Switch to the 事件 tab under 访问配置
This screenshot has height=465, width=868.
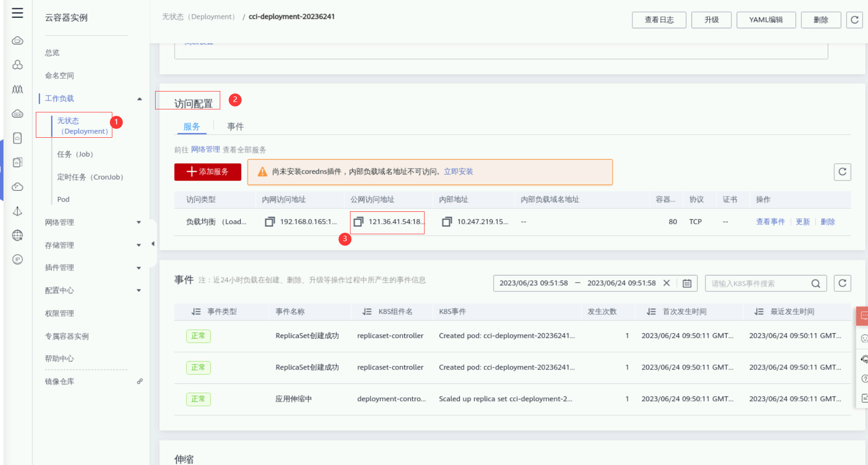(236, 127)
